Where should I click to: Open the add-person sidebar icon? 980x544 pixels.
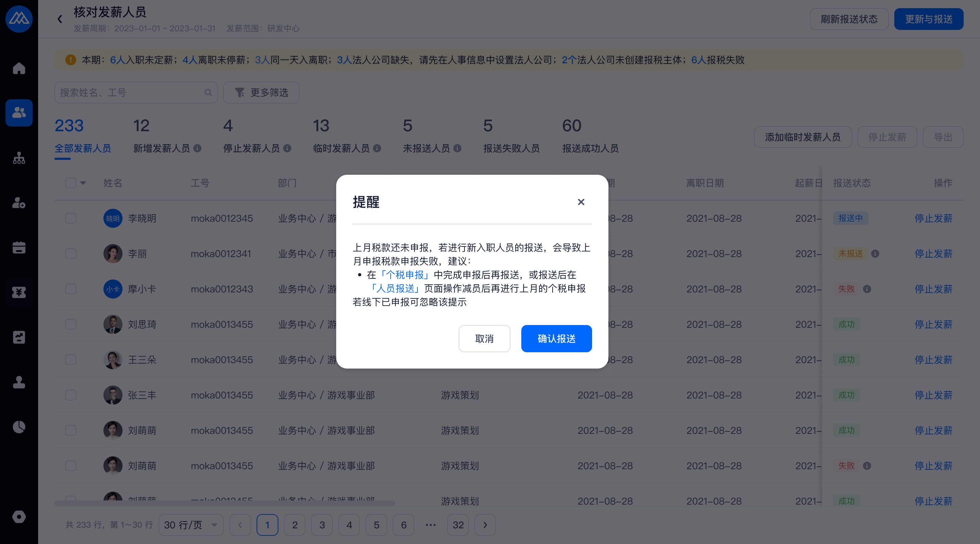click(19, 203)
